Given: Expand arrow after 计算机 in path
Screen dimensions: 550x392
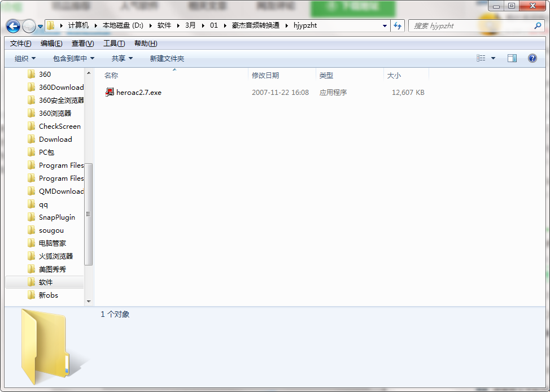Looking at the screenshot, I should 96,25.
